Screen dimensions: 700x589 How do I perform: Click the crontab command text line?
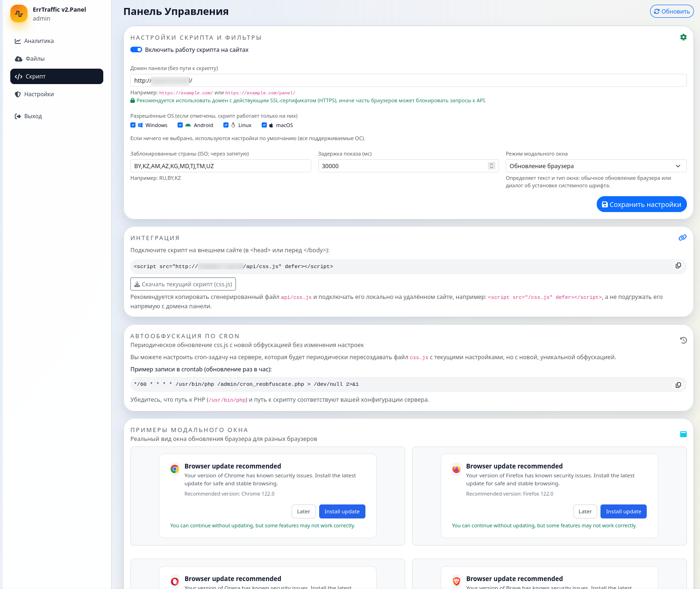[x=246, y=384]
